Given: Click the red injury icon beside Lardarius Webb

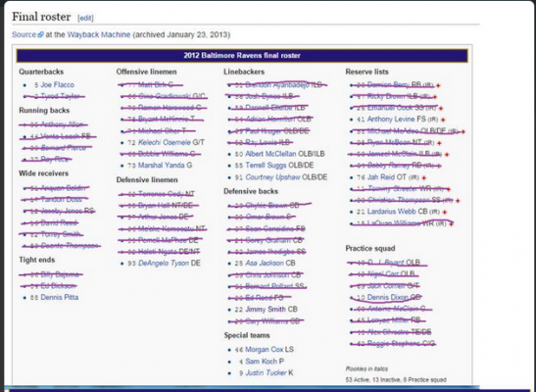Looking at the screenshot, I should pos(445,212).
